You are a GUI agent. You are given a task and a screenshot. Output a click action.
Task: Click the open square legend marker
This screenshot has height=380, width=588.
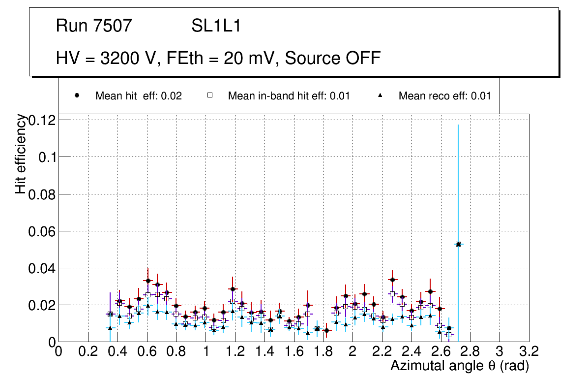(209, 95)
